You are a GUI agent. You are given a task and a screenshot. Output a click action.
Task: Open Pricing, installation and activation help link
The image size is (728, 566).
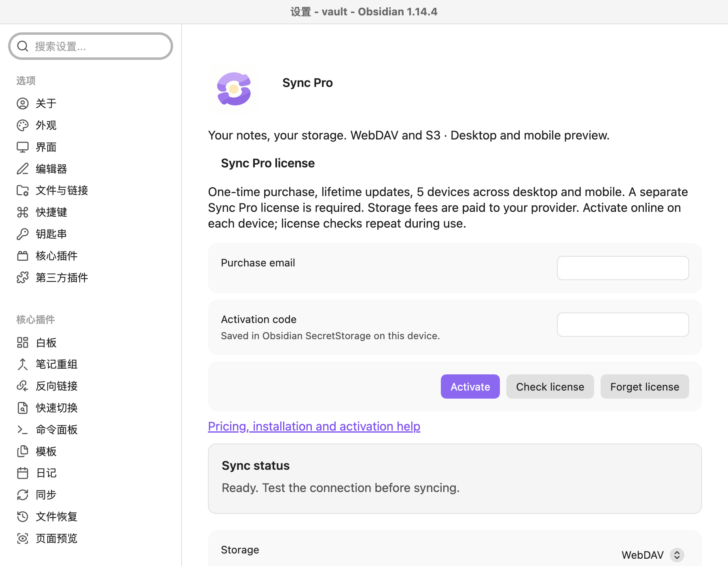point(314,427)
